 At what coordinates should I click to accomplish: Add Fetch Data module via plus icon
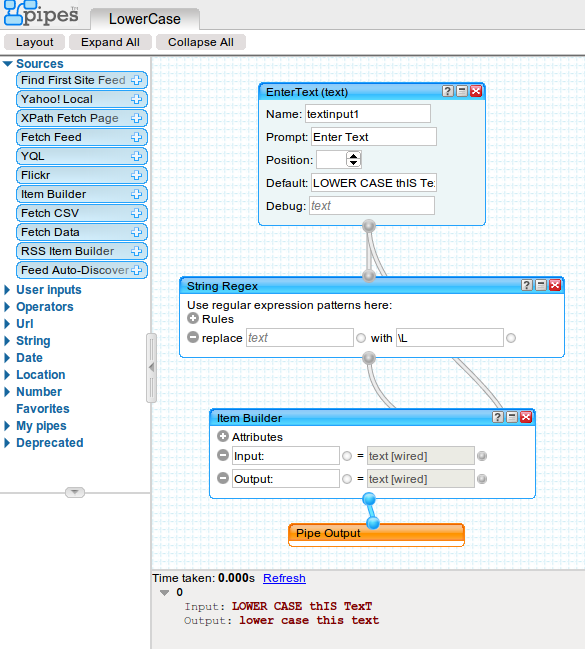136,232
